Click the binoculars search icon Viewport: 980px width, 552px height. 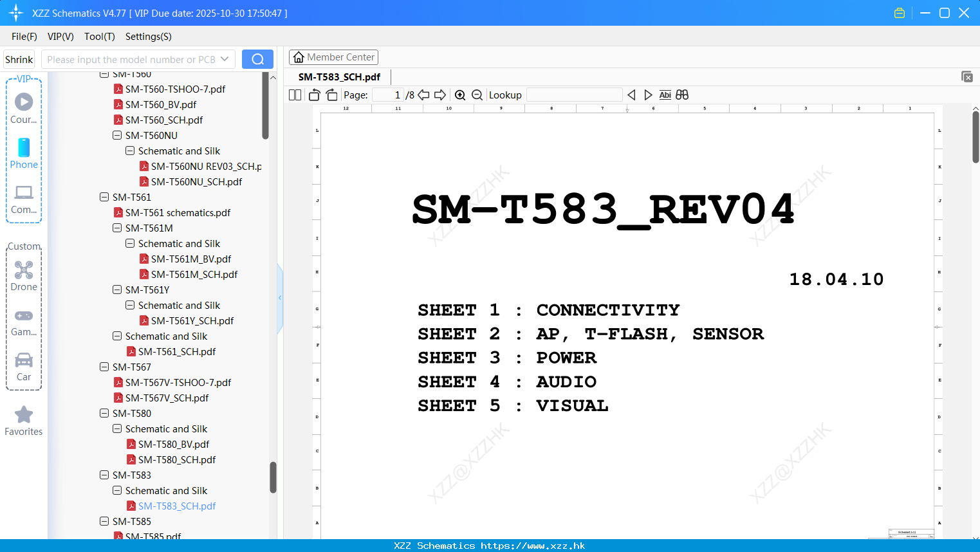click(x=682, y=95)
